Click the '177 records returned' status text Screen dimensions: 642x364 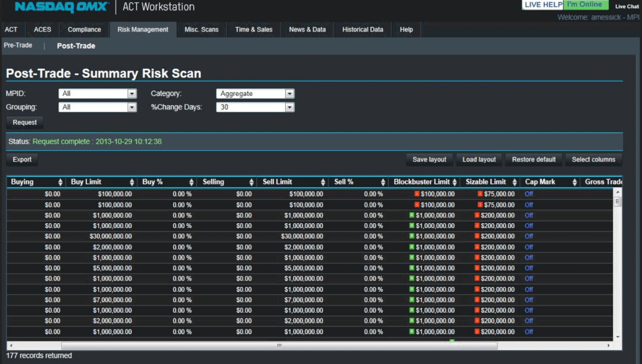pyautogui.click(x=39, y=356)
